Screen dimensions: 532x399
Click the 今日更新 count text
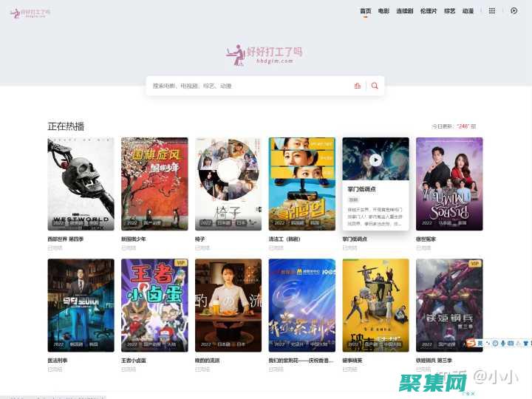coord(454,126)
